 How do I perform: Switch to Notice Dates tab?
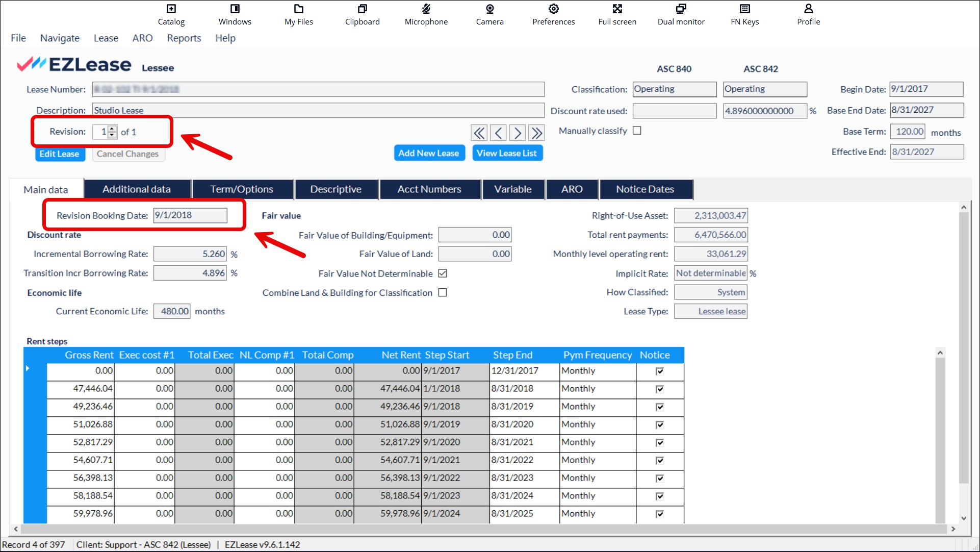[x=645, y=189]
